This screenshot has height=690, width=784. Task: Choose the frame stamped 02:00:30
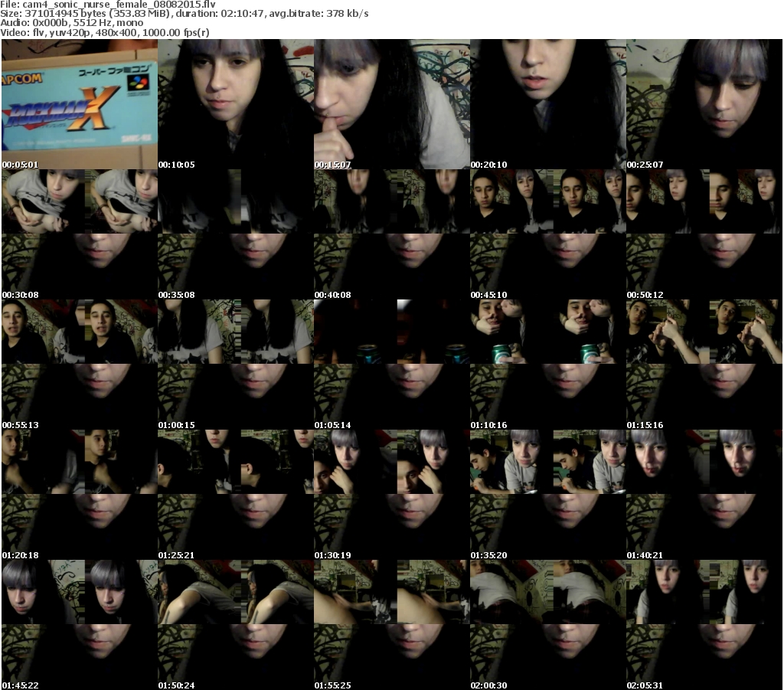(x=548, y=625)
